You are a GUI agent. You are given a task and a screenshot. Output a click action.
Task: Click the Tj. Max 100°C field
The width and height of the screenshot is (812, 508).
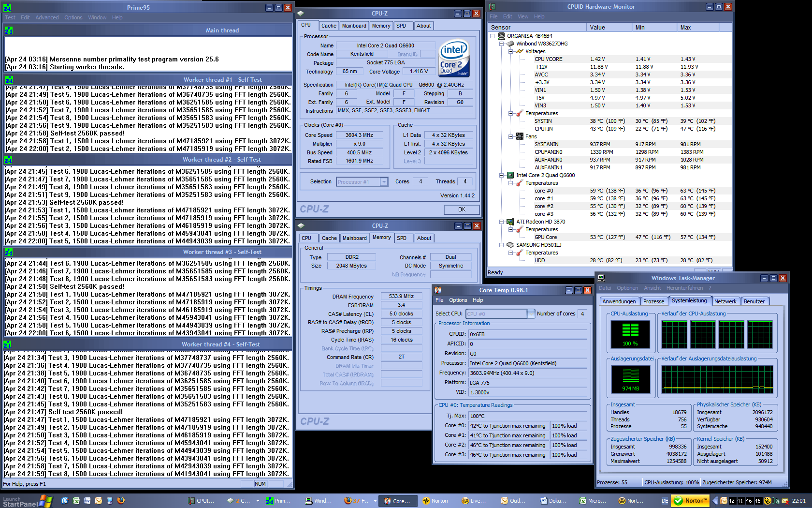point(527,416)
